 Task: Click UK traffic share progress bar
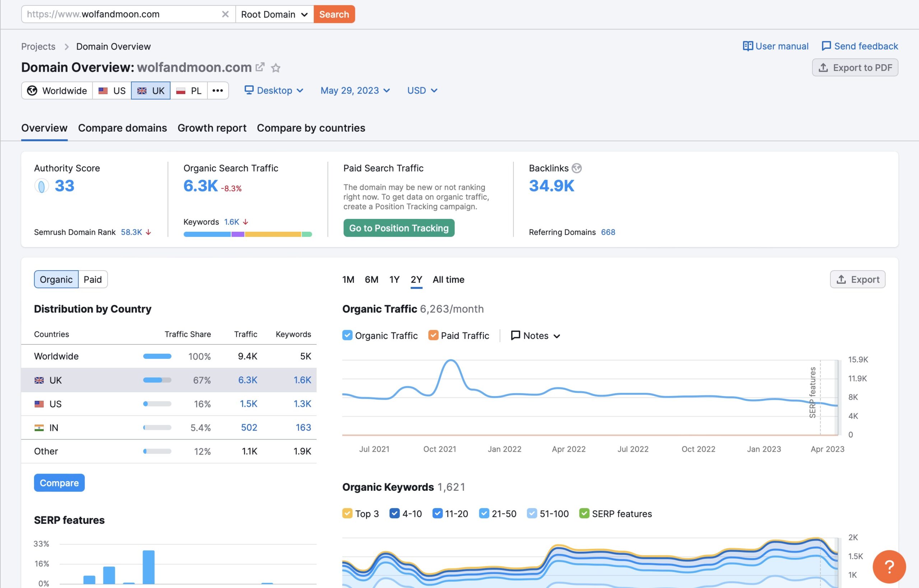157,380
